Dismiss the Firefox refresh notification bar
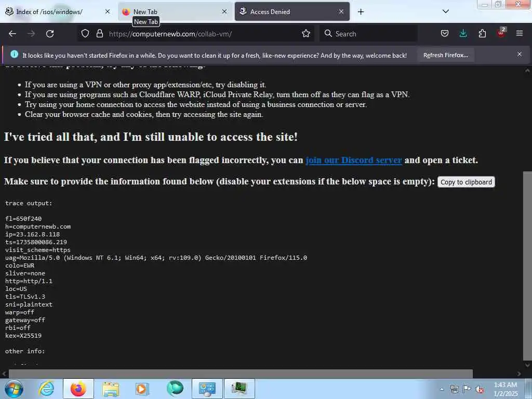Screen dimensions: 532x399 (x=520, y=54)
